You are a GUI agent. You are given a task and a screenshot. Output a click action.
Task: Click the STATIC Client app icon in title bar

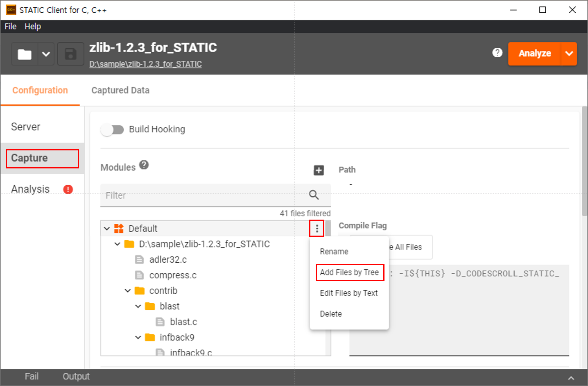click(11, 10)
